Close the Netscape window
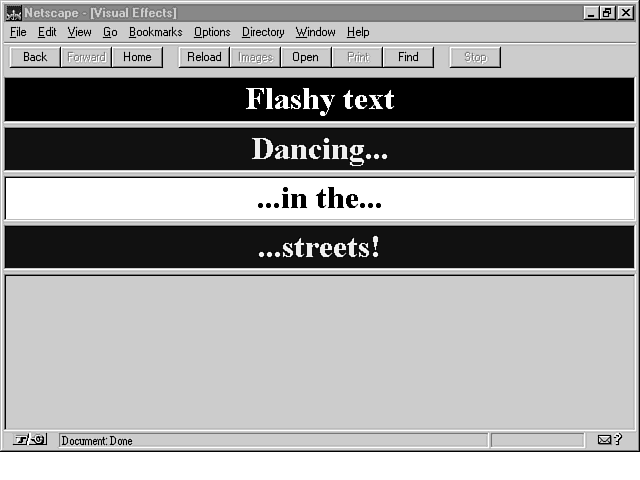This screenshot has width=640, height=480. (625, 13)
